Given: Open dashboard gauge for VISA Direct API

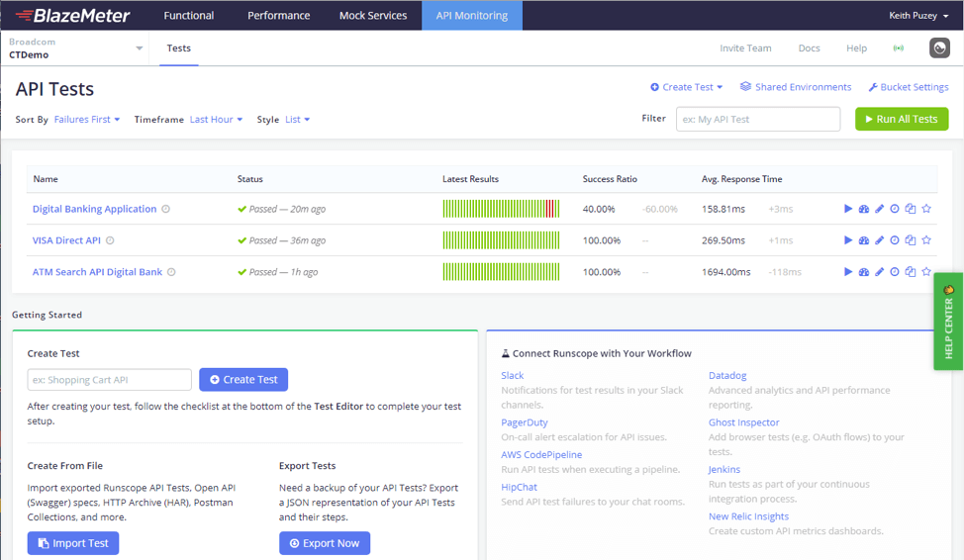Looking at the screenshot, I should tap(864, 240).
